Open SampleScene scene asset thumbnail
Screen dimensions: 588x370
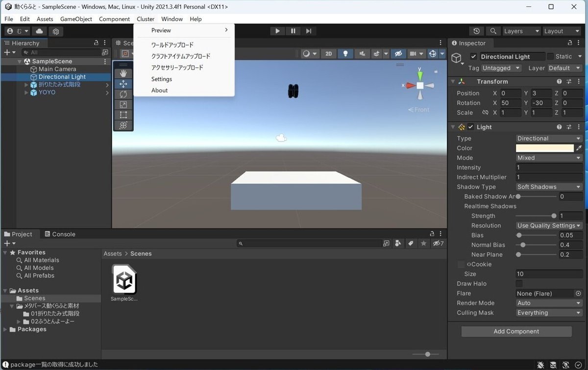coord(124,279)
